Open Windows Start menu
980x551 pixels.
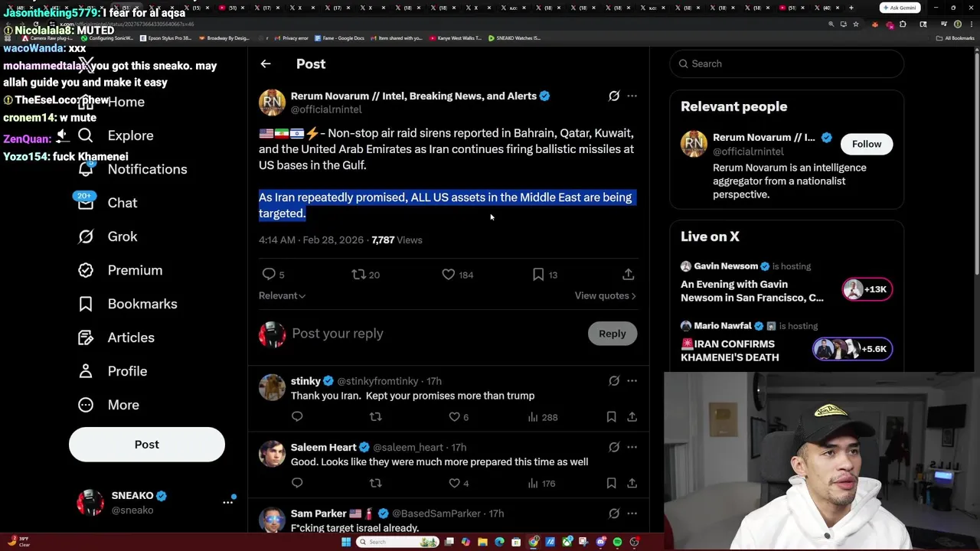pos(346,542)
